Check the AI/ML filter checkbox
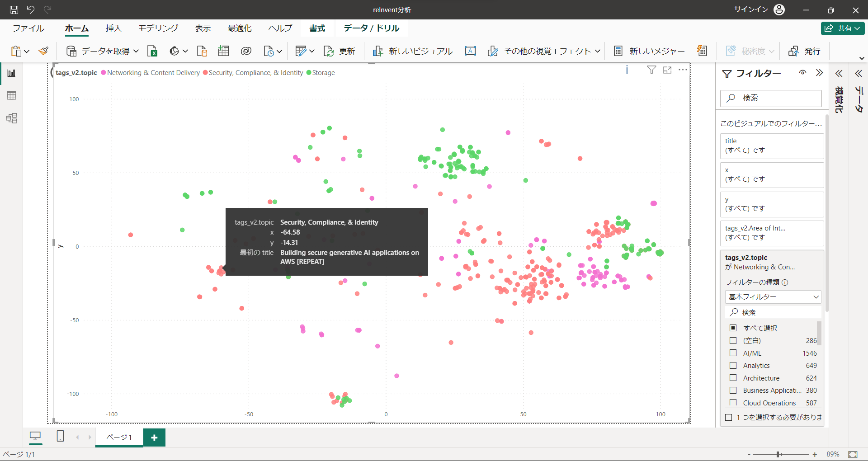 (733, 353)
